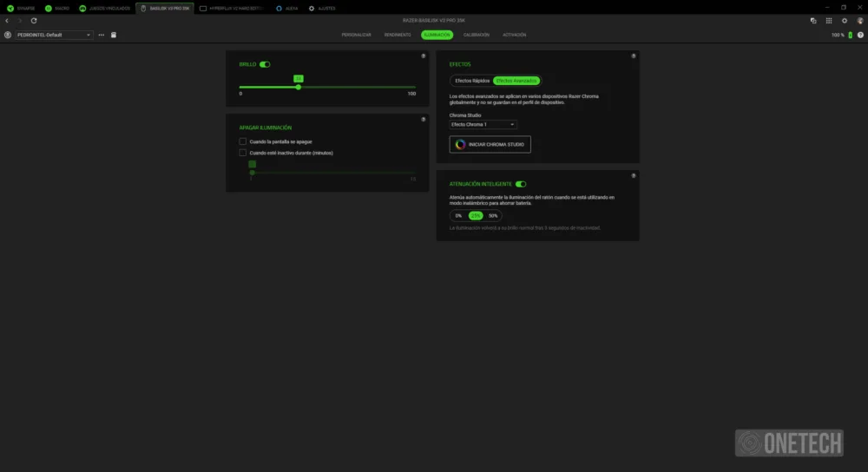Open the PEDROINTEL-Default profile dropdown
Image resolution: width=868 pixels, height=472 pixels.
click(54, 35)
